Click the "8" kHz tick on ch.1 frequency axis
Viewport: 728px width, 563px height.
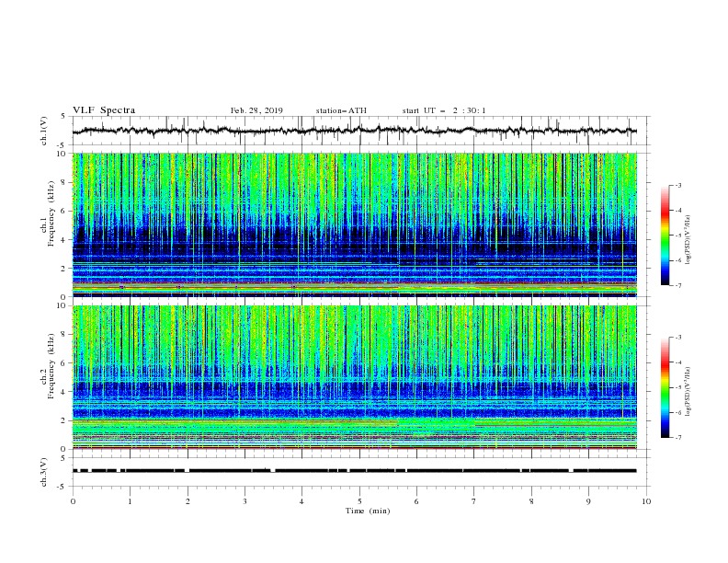(64, 182)
